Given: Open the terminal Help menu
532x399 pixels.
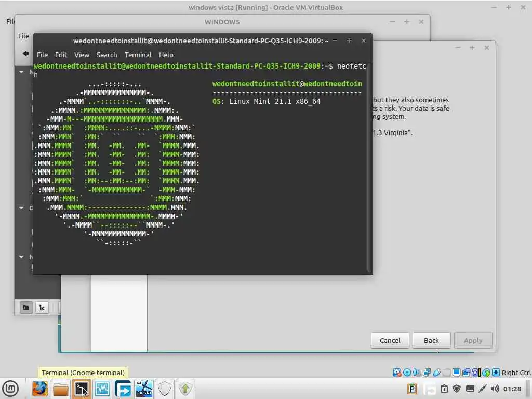Looking at the screenshot, I should [x=166, y=55].
